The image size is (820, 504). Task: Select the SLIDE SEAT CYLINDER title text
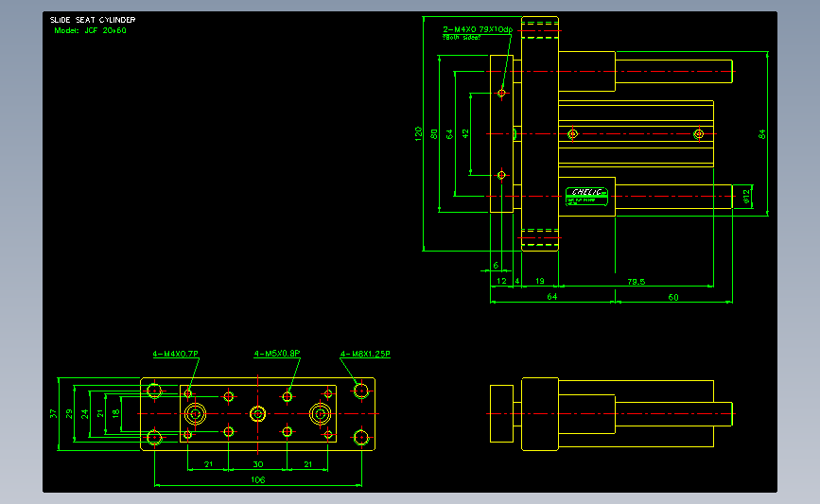[x=93, y=20]
